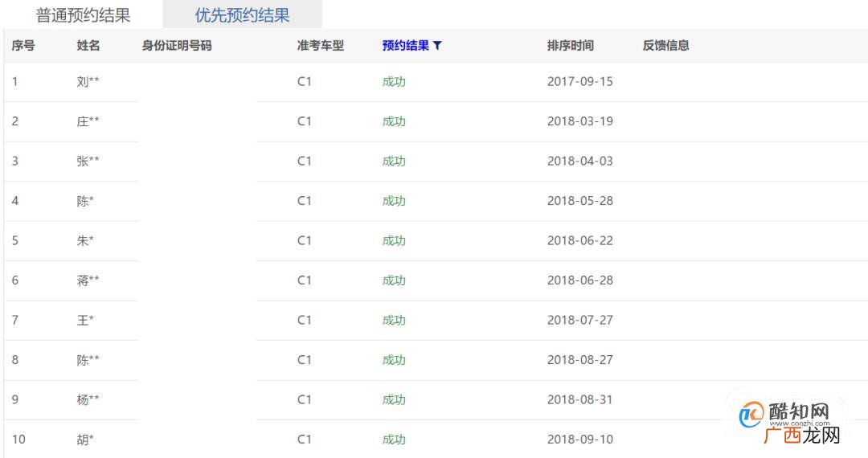Click the 反馈信息 column header

[666, 45]
